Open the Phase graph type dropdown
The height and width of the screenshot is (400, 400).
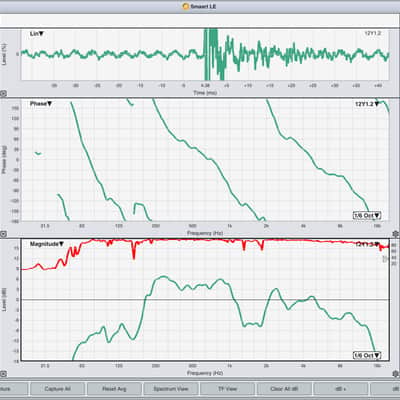tap(41, 104)
